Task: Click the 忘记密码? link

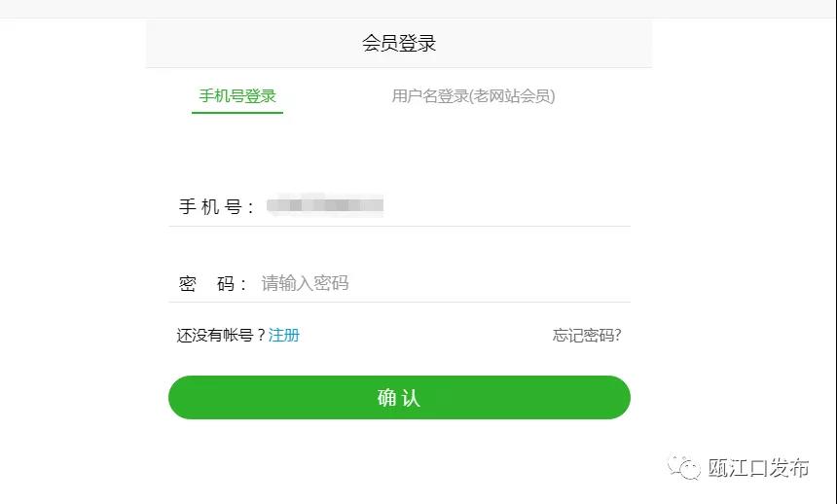Action: (x=586, y=336)
